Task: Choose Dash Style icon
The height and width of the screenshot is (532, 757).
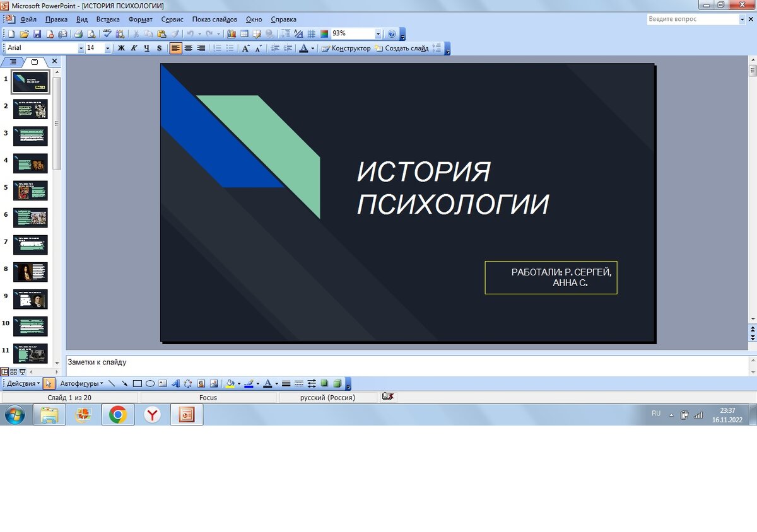Action: 298,383
